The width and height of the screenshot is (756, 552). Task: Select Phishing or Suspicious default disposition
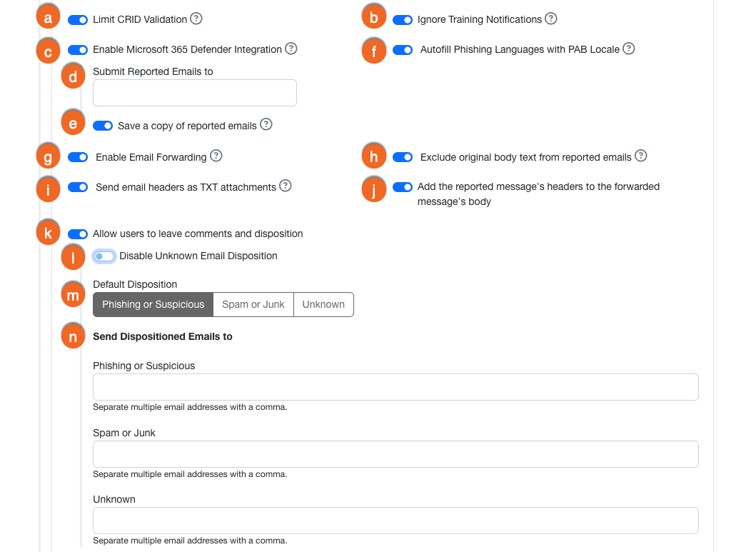(x=153, y=304)
